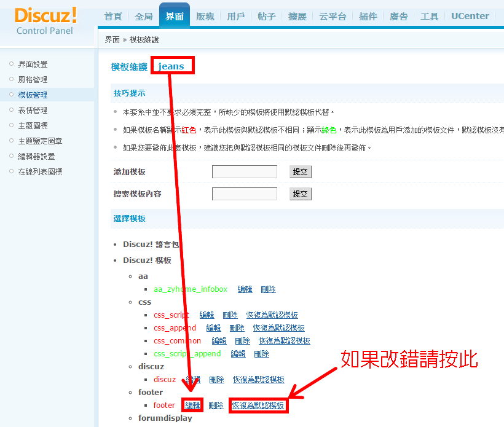Delete the footer template
This screenshot has height=427, width=504.
216,405
